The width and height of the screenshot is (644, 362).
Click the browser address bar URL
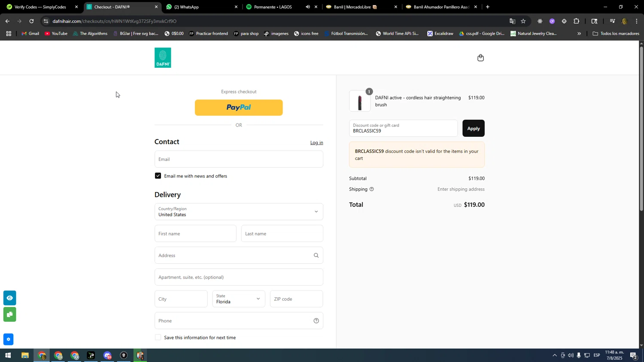click(114, 21)
